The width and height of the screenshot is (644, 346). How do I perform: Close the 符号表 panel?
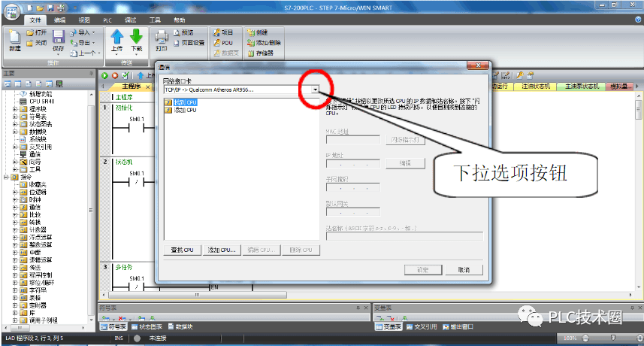[365, 308]
